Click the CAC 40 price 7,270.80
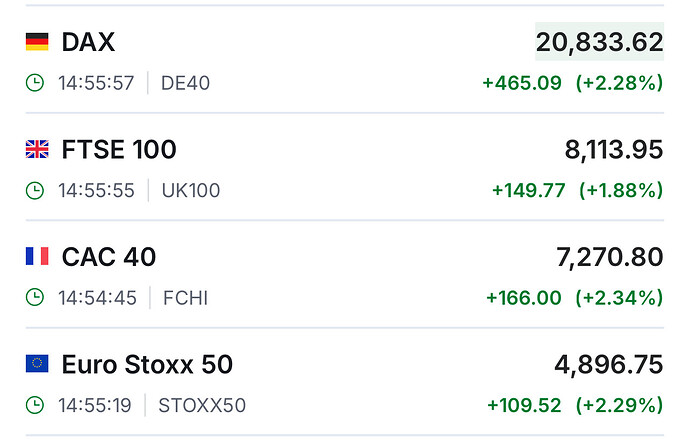690x446 pixels. (609, 257)
